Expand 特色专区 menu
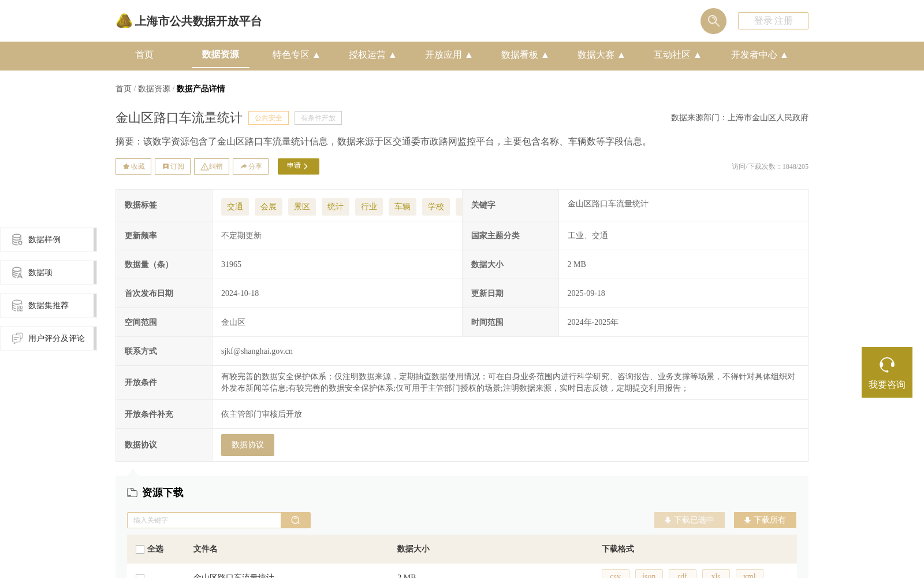The width and height of the screenshot is (924, 578). click(296, 55)
